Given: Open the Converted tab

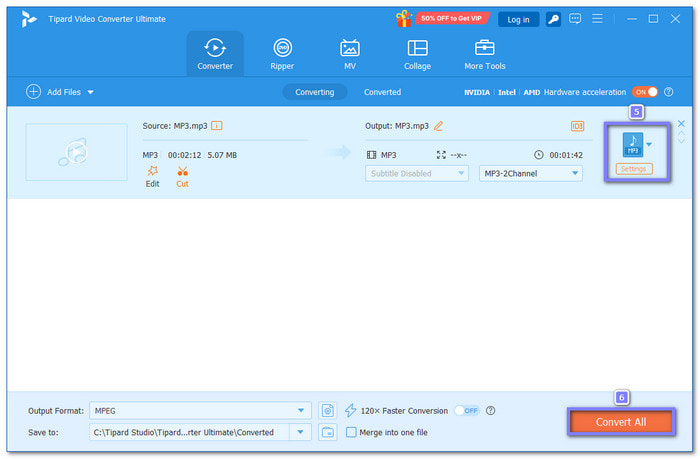Looking at the screenshot, I should (382, 92).
